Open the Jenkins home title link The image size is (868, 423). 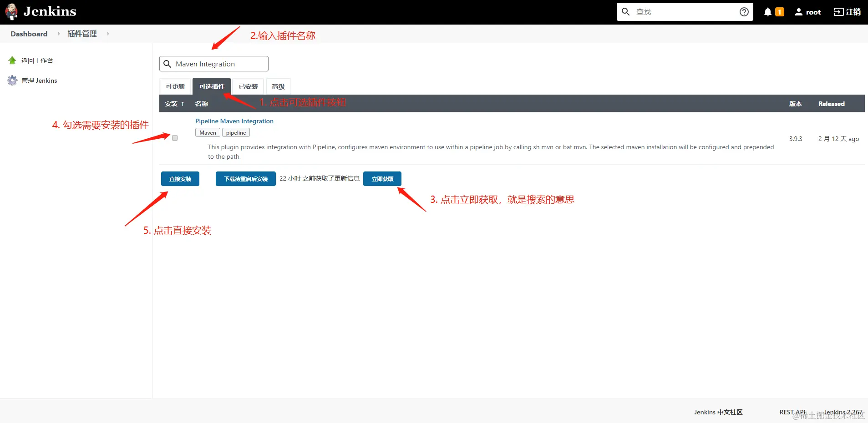[50, 11]
